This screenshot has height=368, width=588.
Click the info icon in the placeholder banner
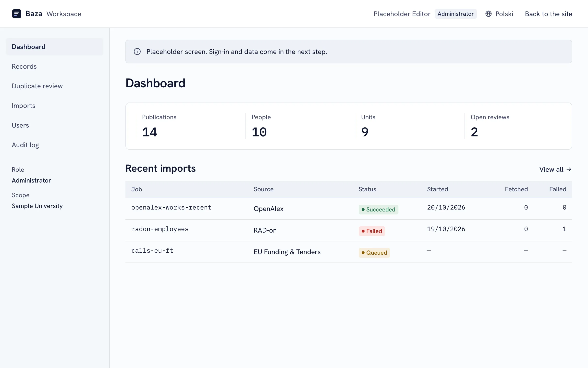137,52
